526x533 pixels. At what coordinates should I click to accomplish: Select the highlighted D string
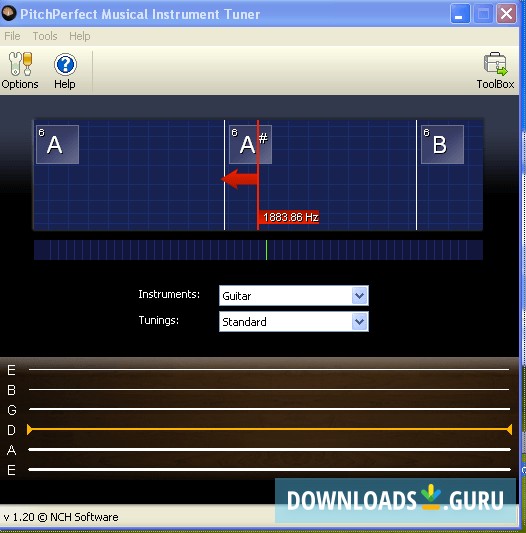[269, 429]
